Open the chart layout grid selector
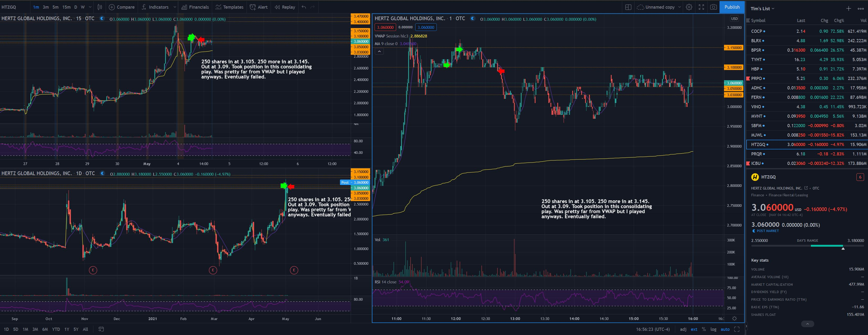The width and height of the screenshot is (868, 335). pos(628,7)
